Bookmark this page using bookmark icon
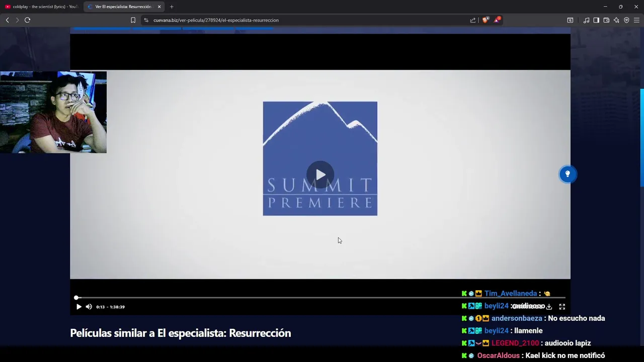This screenshot has width=644, height=362. point(133,20)
